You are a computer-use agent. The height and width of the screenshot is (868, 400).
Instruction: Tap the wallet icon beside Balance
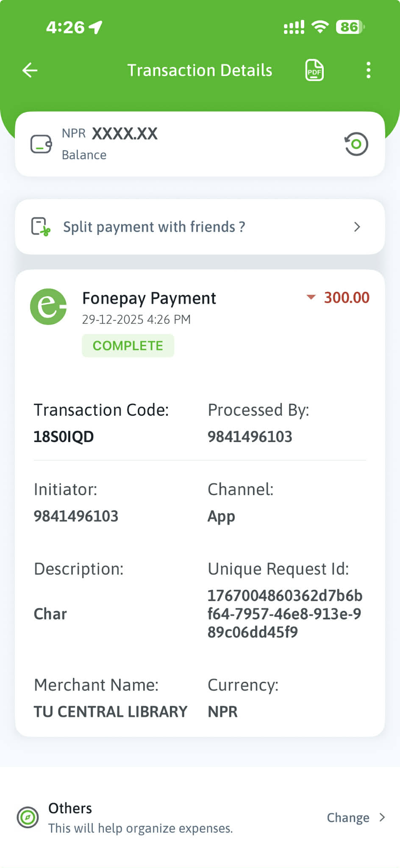pos(41,144)
